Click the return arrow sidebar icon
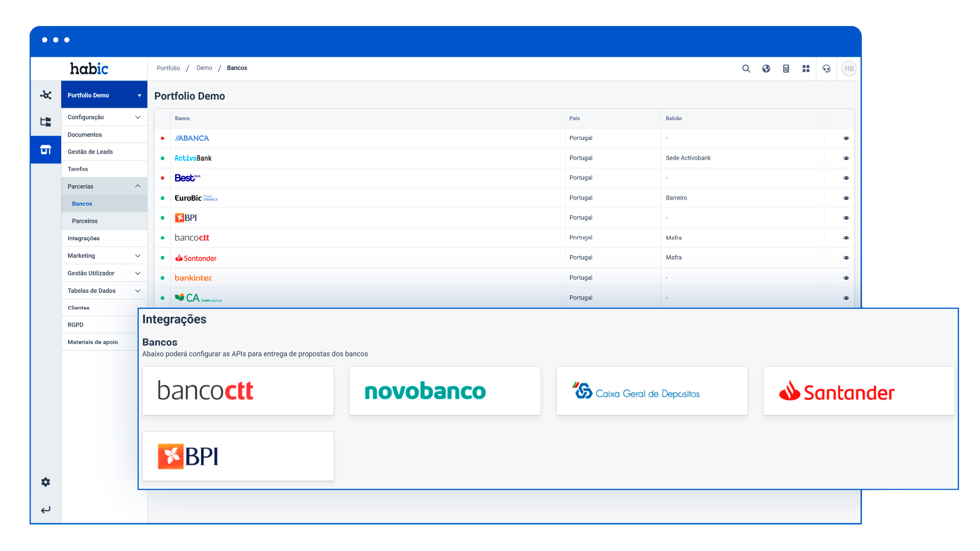 [x=45, y=510]
